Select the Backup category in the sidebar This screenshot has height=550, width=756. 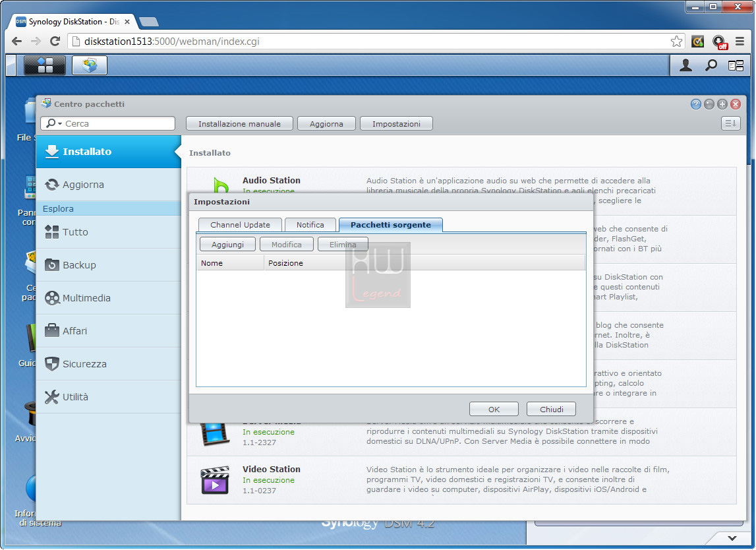[x=109, y=265]
